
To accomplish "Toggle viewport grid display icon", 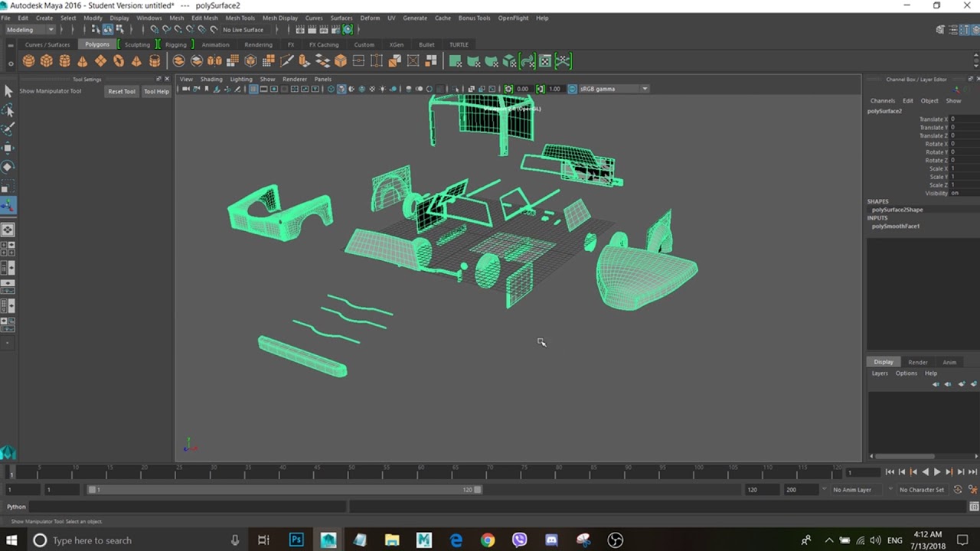I will [253, 89].
